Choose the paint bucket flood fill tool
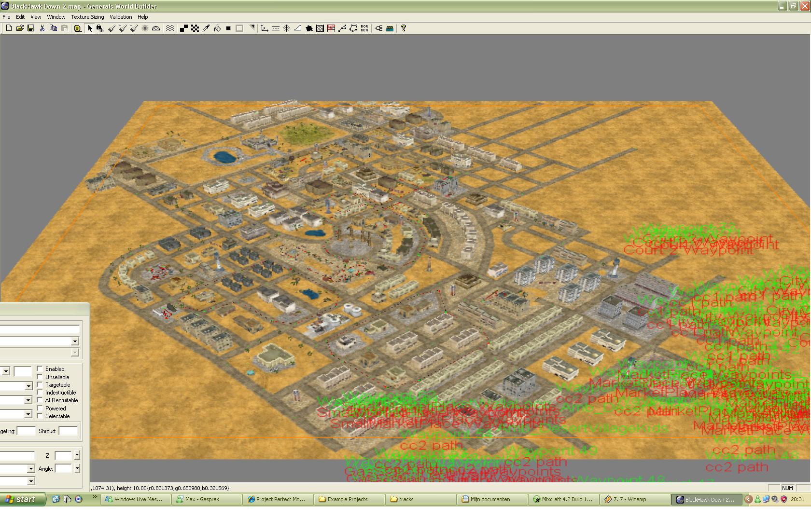 tap(217, 28)
